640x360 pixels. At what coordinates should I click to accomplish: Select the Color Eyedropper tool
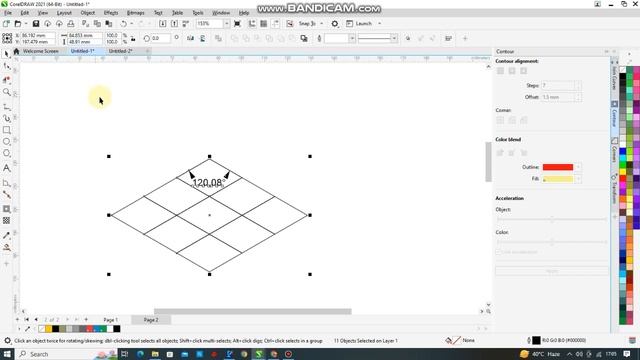click(7, 236)
